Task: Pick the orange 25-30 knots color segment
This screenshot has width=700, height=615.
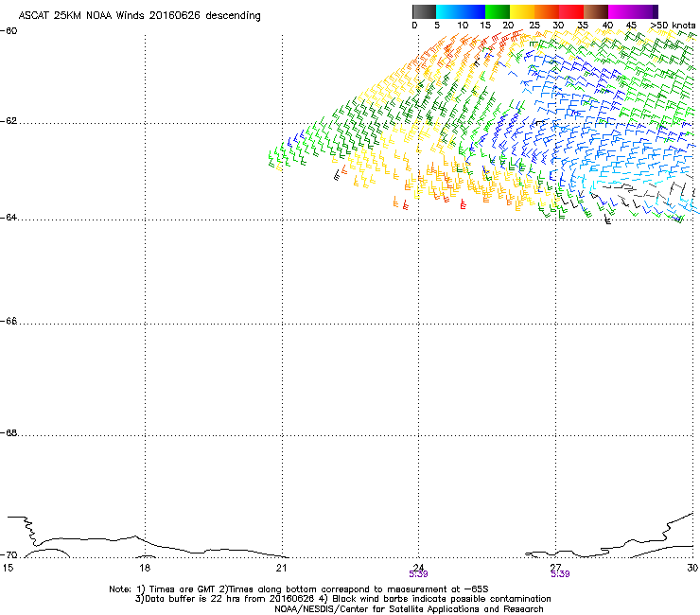Action: point(547,11)
